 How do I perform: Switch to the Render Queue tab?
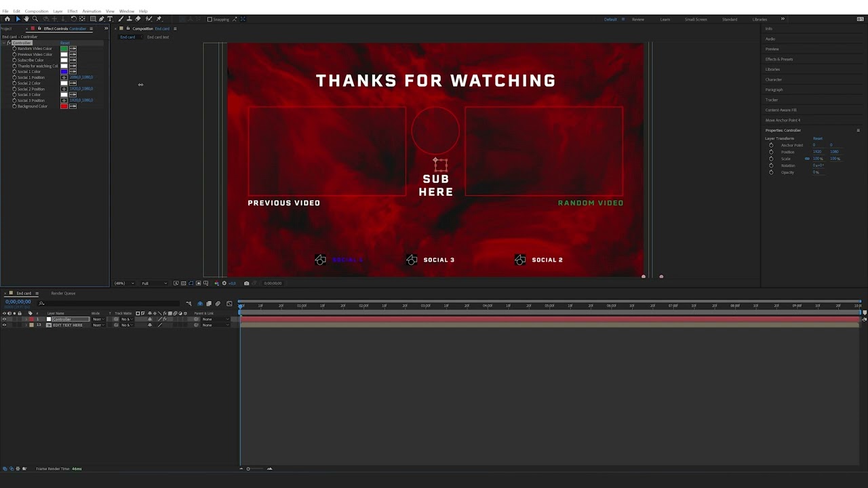point(63,293)
